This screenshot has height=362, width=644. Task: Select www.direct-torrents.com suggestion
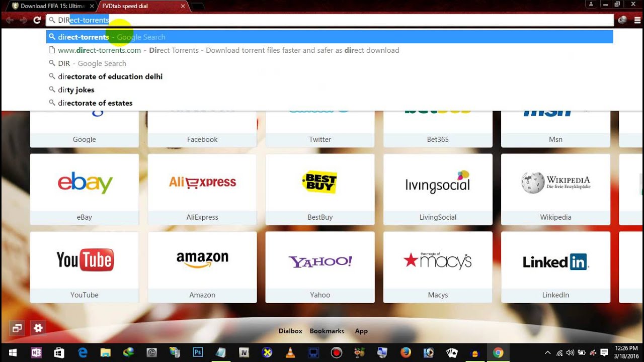tap(330, 50)
